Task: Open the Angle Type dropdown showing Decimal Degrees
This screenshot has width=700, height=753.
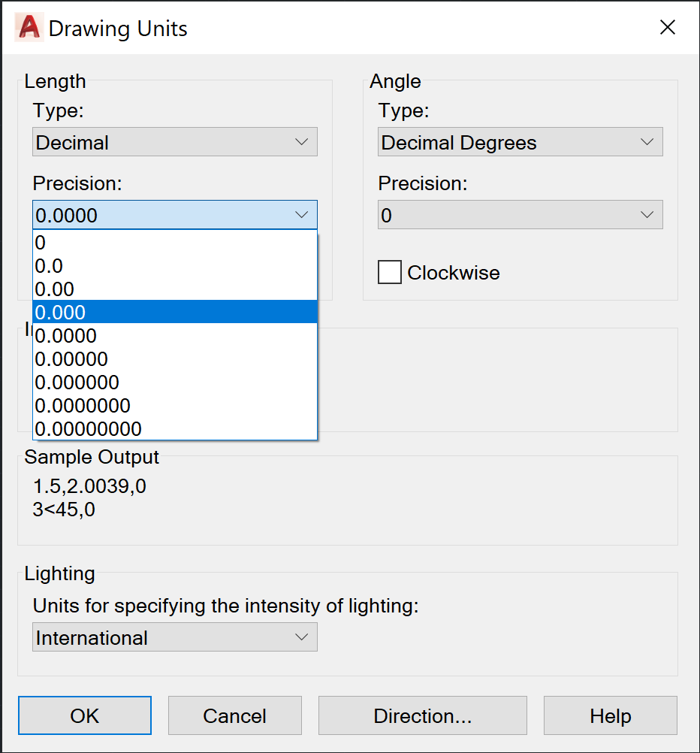Action: click(520, 142)
